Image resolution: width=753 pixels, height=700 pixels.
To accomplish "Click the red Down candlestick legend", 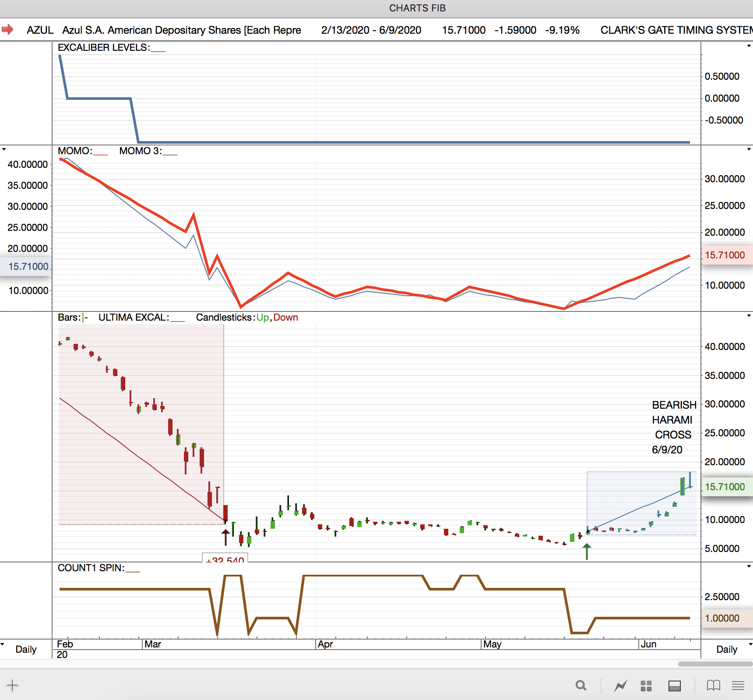I will (x=286, y=317).
